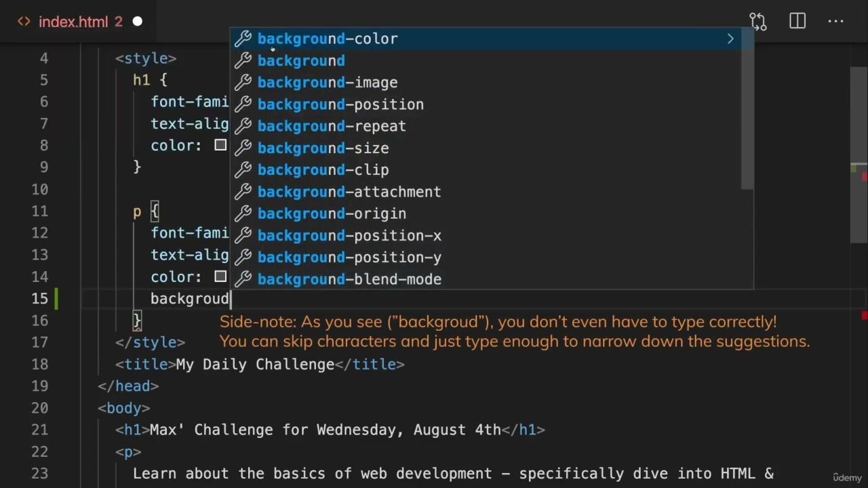Image resolution: width=868 pixels, height=488 pixels.
Task: Click line number 20 in the gutter
Action: click(40, 408)
